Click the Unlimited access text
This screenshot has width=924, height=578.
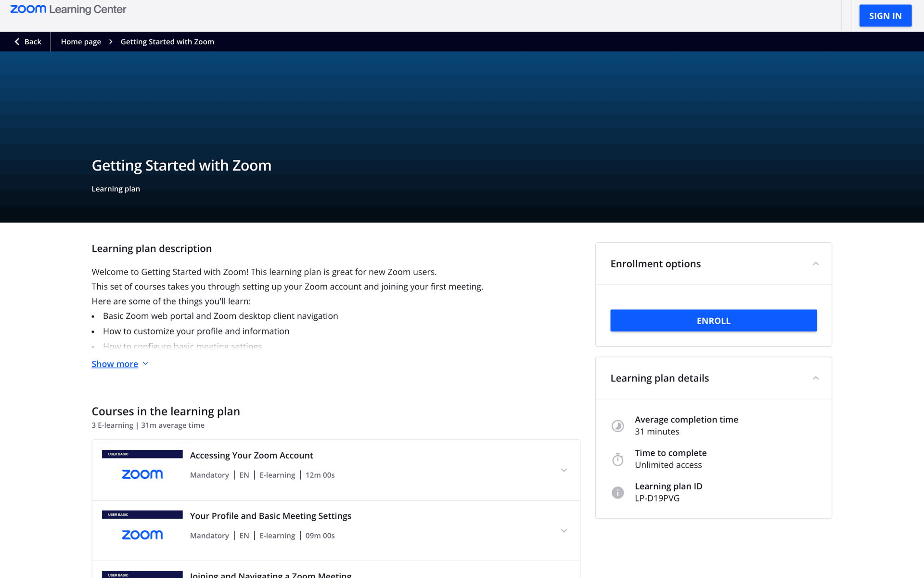coord(668,465)
